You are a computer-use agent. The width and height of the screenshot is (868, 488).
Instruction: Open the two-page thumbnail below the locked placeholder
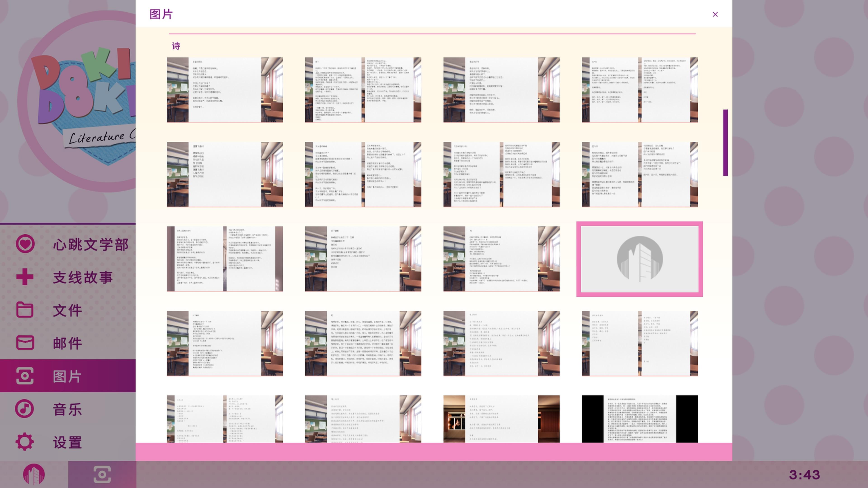pyautogui.click(x=639, y=343)
